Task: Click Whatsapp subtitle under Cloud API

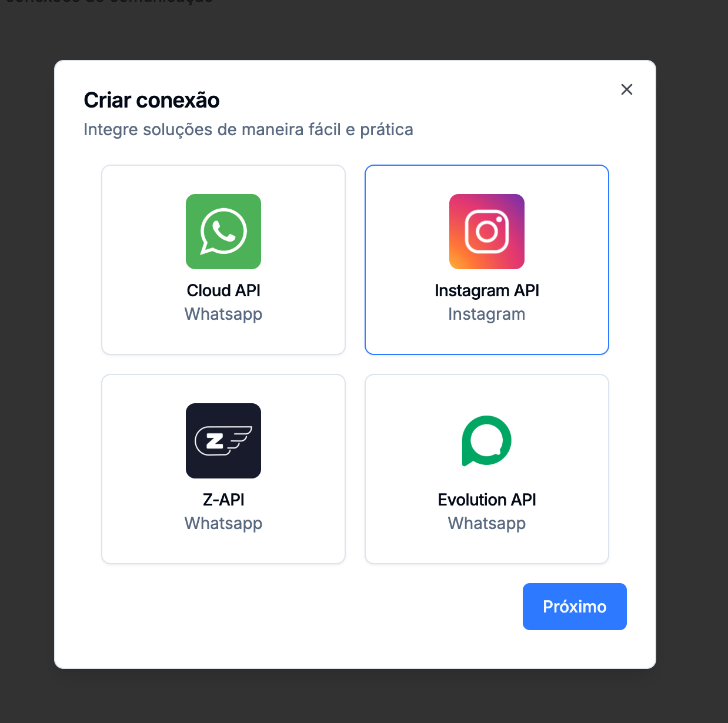Action: (223, 314)
